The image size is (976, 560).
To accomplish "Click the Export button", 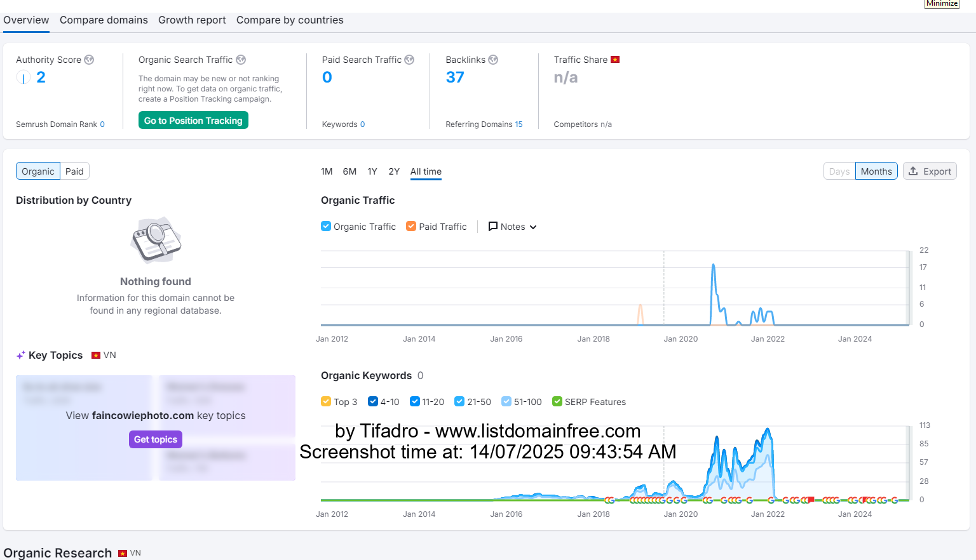I will coord(930,171).
